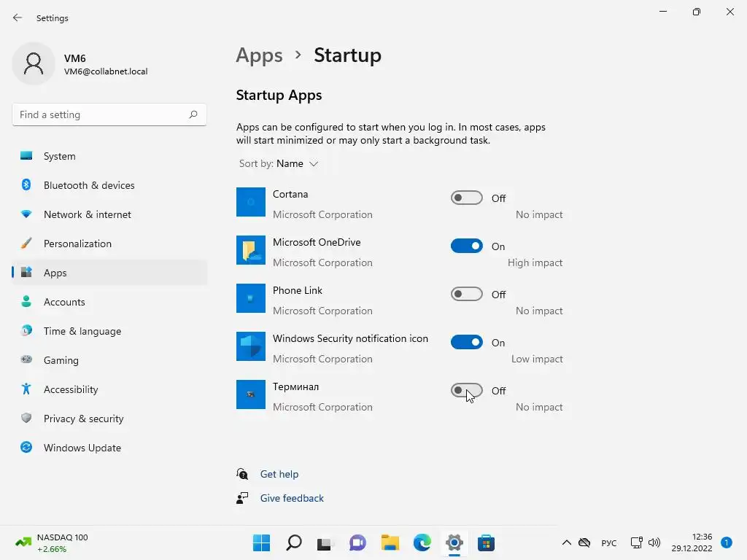Click the Microsoft OneDrive app icon

(x=251, y=250)
